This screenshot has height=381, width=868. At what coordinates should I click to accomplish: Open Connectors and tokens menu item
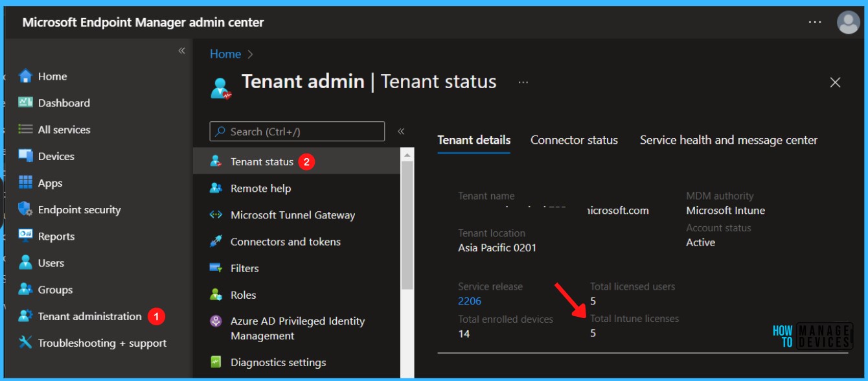point(297,241)
